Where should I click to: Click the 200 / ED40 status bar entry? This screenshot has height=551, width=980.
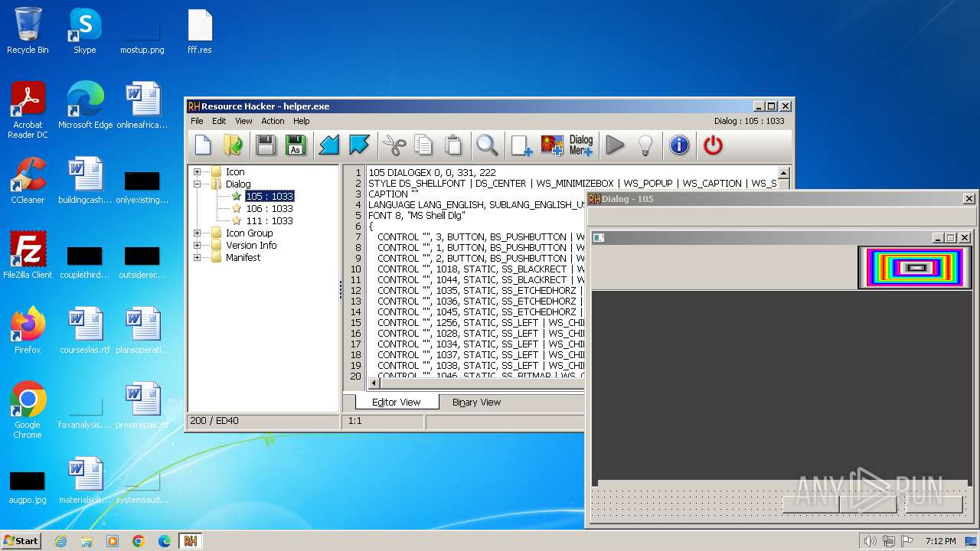point(263,421)
